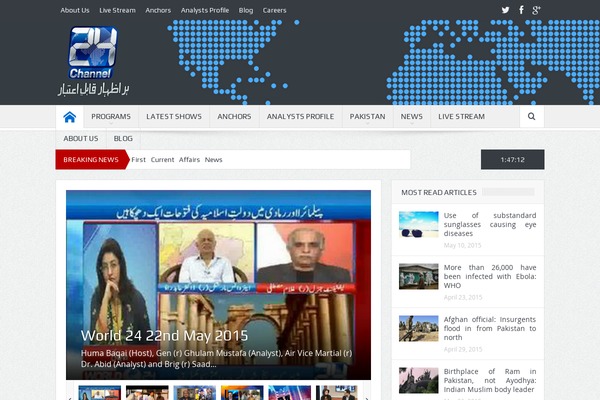Expand the News menu
Image resolution: width=600 pixels, height=400 pixels.
click(x=412, y=117)
